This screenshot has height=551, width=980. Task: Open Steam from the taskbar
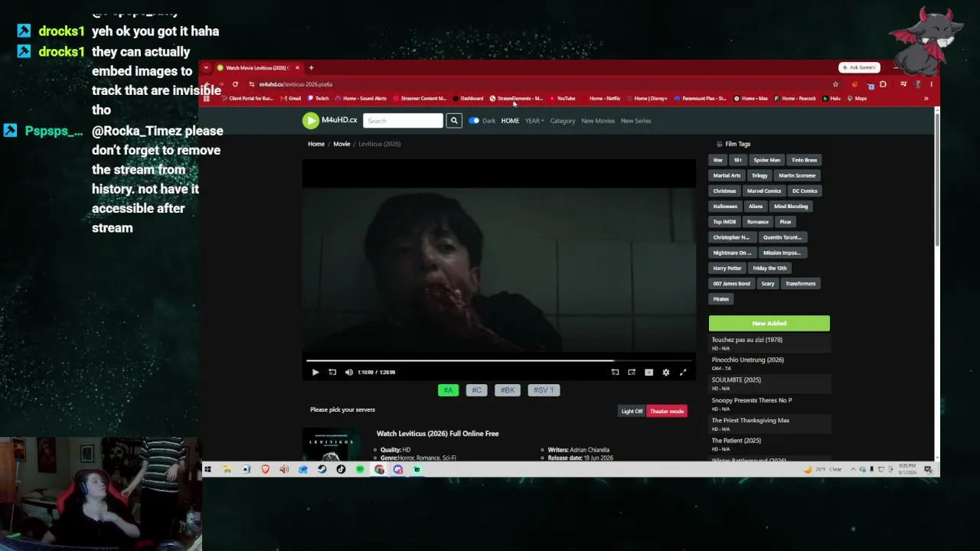point(322,469)
